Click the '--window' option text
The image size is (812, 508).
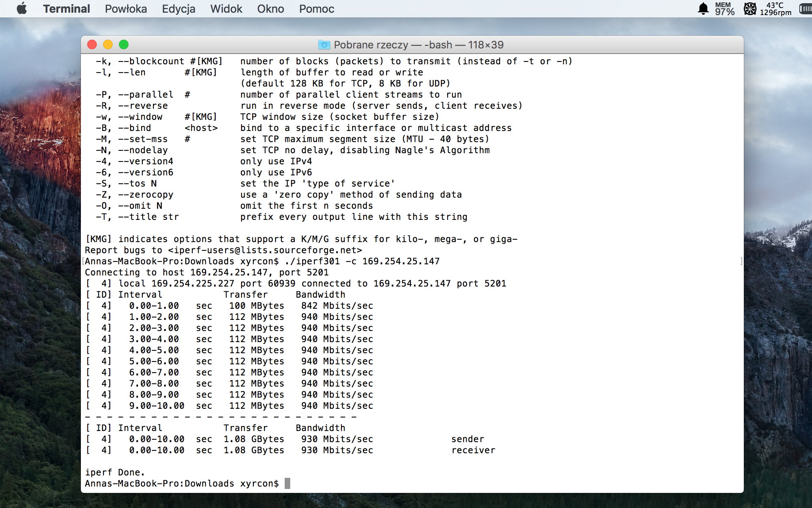pyautogui.click(x=140, y=117)
